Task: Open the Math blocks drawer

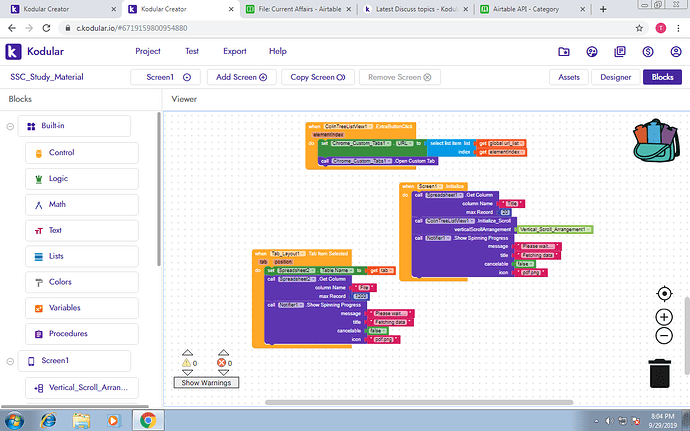Action: tap(82, 205)
